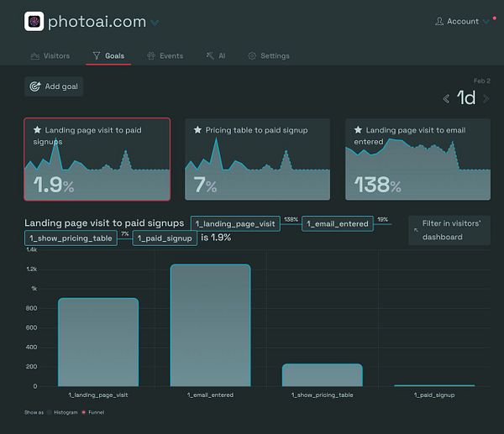Click the 1_email_entered funnel step tag
Image resolution: width=504 pixels, height=434 pixels.
tap(338, 223)
